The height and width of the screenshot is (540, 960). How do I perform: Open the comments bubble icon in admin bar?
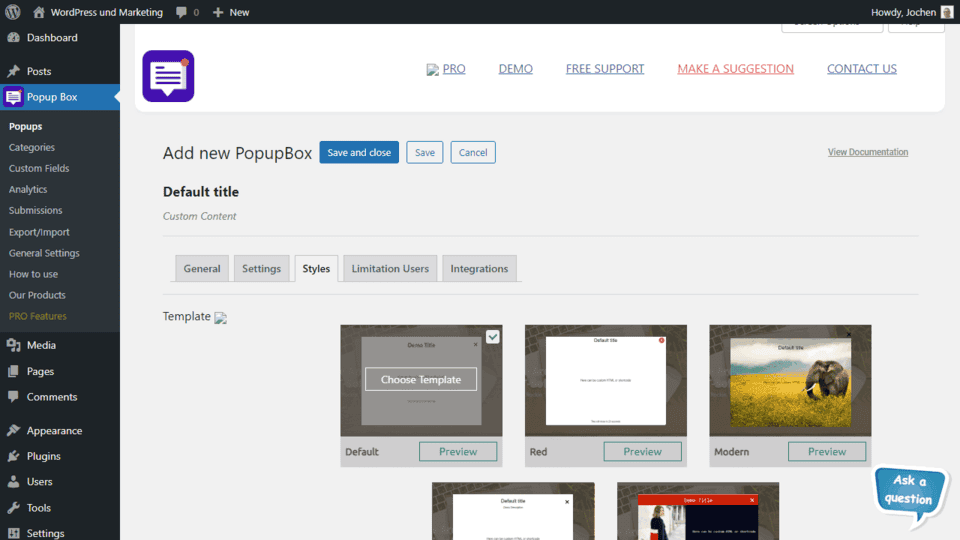tap(181, 12)
